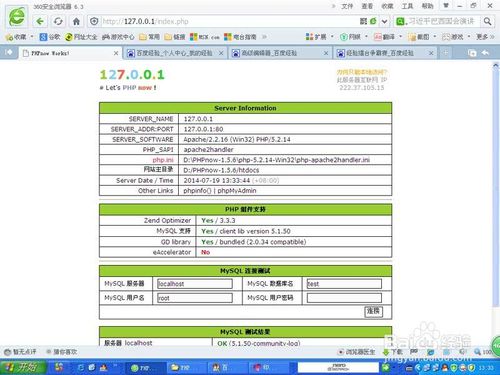Click the 猜你喜欢 status bar item
The image size is (500, 375).
(62, 352)
